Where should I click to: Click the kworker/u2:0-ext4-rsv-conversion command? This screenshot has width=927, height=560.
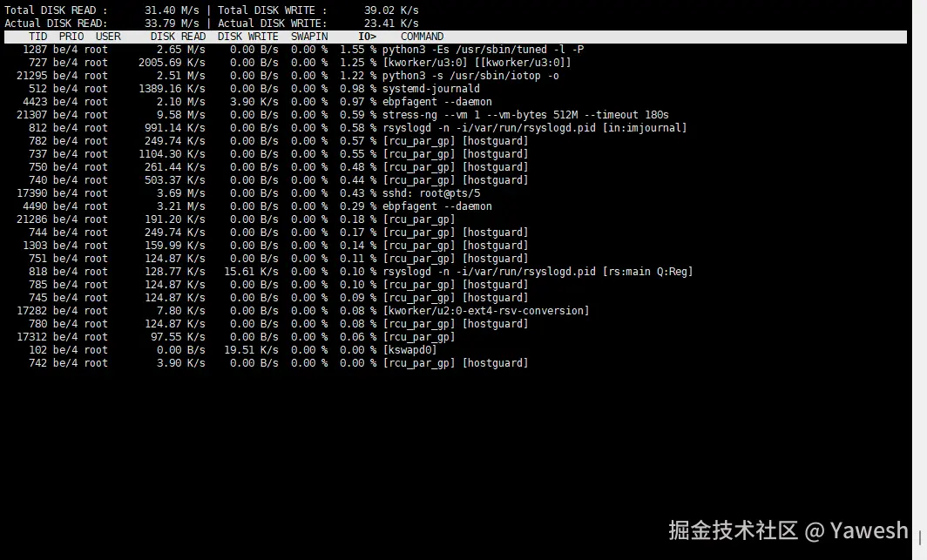(x=486, y=311)
